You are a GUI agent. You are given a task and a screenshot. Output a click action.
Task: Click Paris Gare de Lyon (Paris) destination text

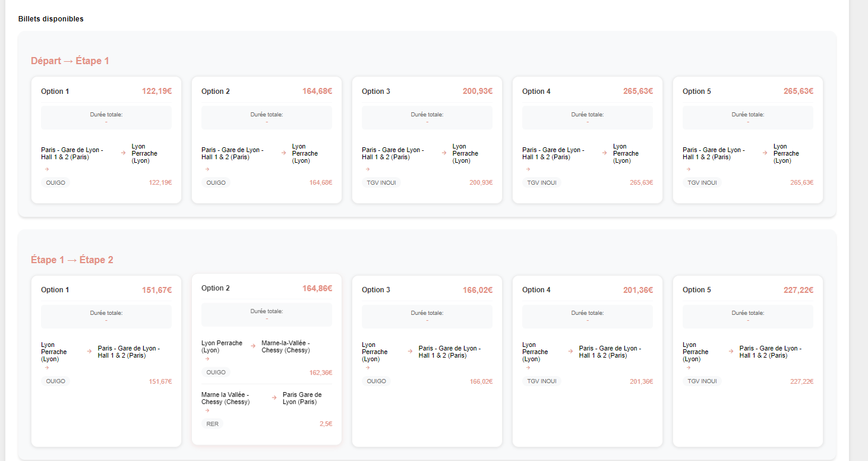point(302,398)
